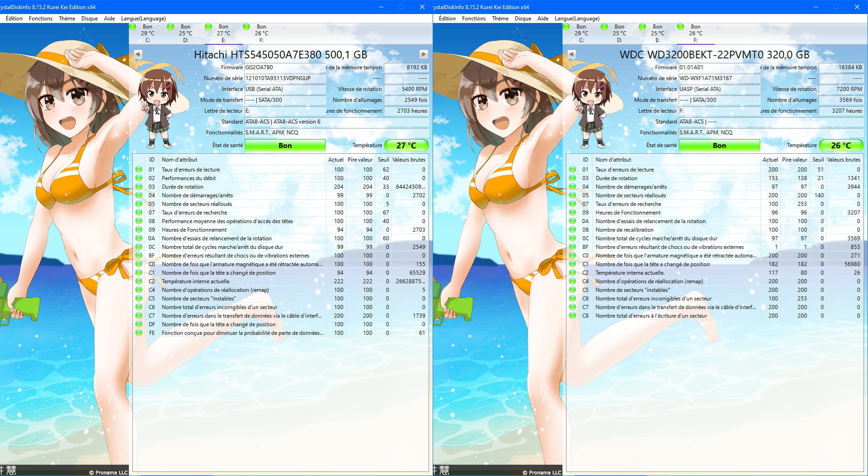Click WDC serial number field WD-WXF1A71M3167

point(719,78)
